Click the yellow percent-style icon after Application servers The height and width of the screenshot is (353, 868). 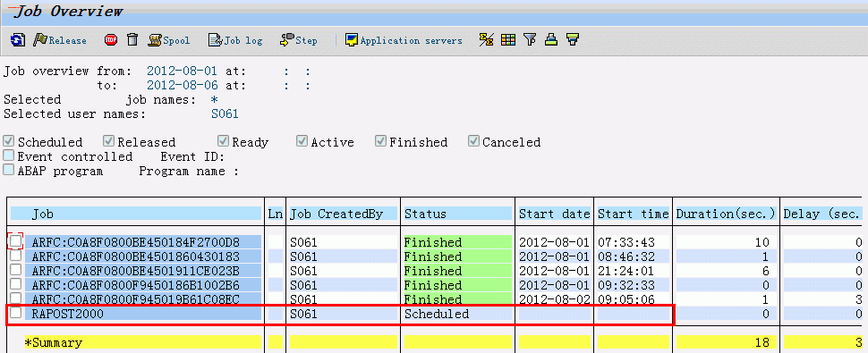pyautogui.click(x=486, y=40)
